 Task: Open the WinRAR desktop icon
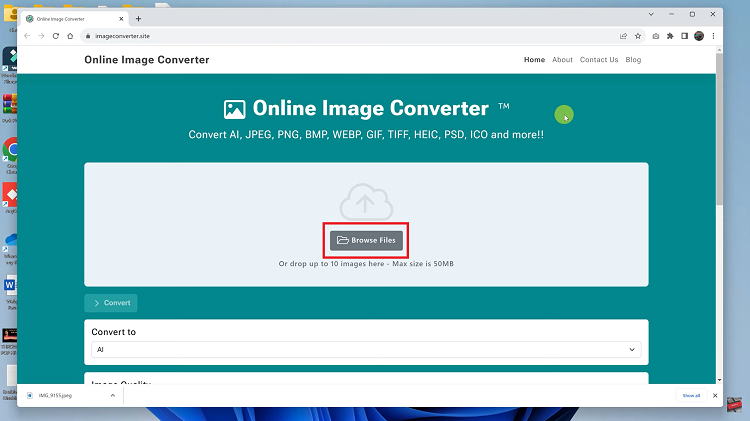10,108
